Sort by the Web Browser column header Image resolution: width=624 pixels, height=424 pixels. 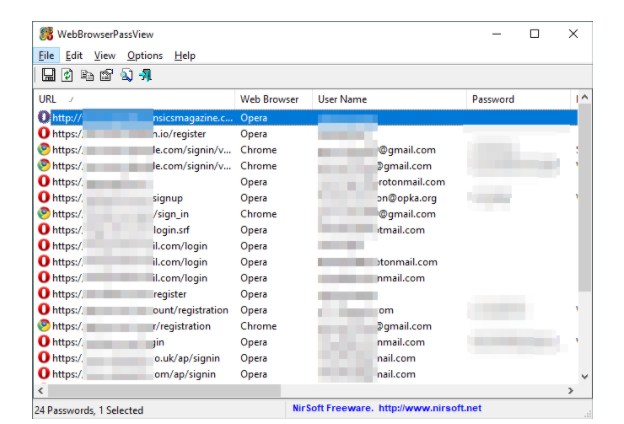[x=273, y=99]
